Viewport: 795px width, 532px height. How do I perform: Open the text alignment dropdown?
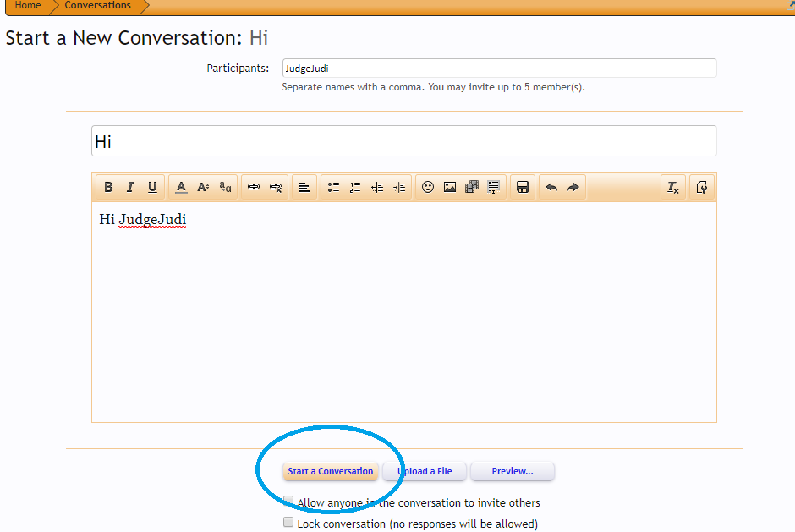click(x=304, y=187)
